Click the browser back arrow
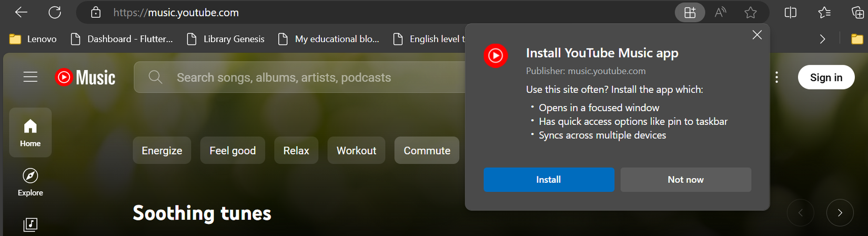The image size is (868, 236). [21, 12]
